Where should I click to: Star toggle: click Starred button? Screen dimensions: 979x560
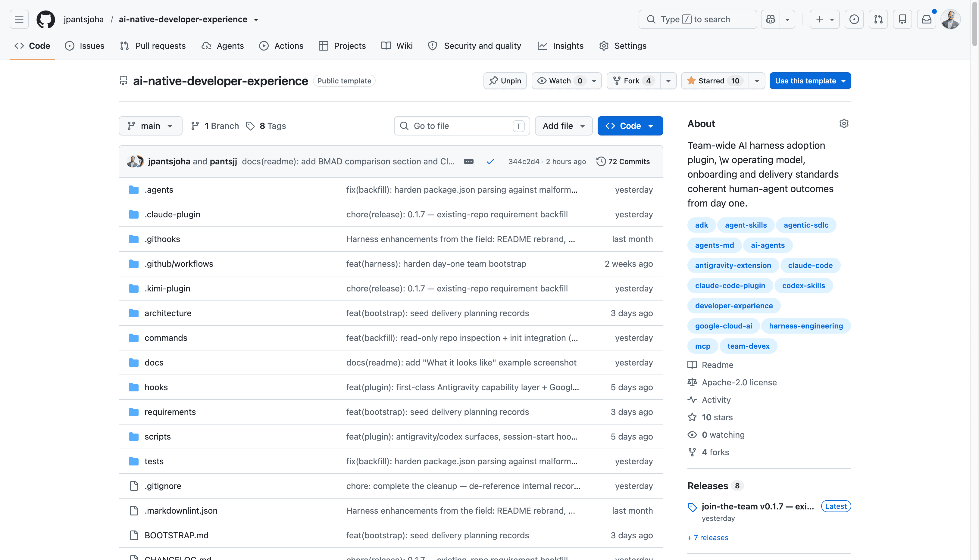tap(715, 81)
